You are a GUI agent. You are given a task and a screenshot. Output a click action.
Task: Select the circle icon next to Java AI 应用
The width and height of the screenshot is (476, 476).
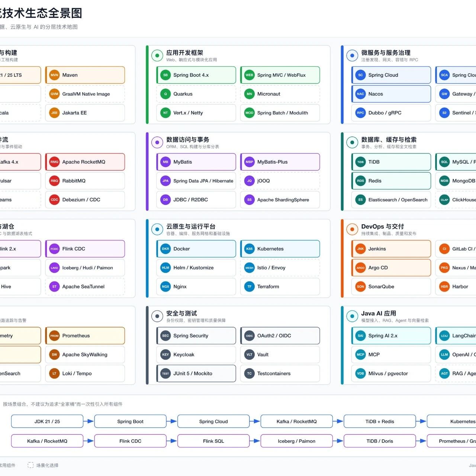(352, 316)
